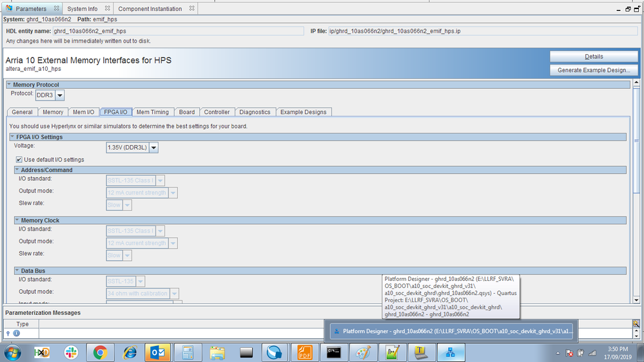Click the Details button

coord(594,57)
